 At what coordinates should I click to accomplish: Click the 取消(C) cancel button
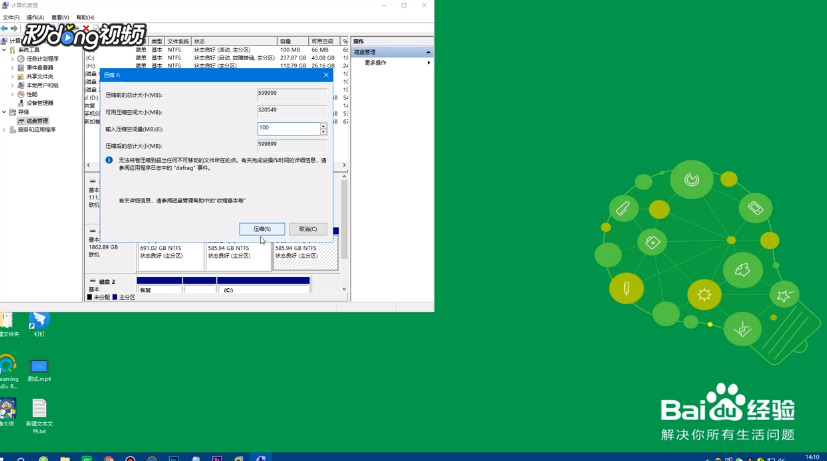pyautogui.click(x=307, y=229)
